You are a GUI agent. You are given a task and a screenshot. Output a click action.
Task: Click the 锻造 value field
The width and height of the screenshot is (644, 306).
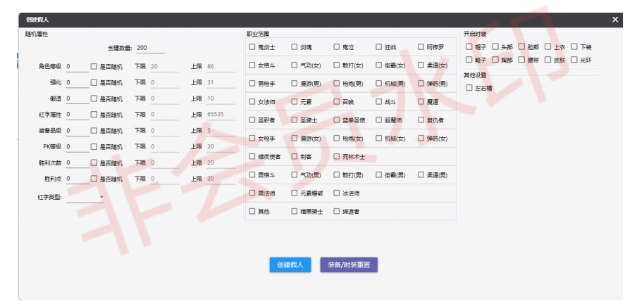[x=78, y=98]
